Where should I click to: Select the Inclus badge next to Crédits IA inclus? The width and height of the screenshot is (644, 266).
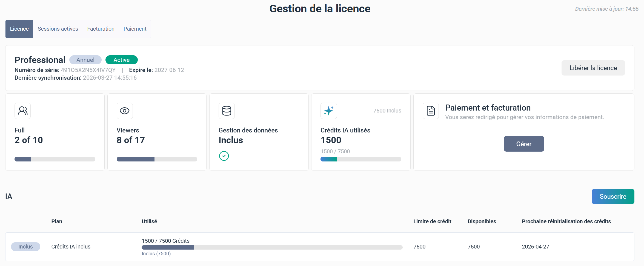pyautogui.click(x=25, y=246)
